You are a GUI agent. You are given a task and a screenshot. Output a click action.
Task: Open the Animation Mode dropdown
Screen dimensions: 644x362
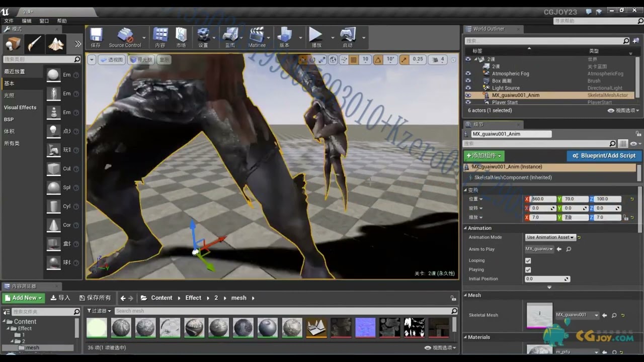click(x=550, y=237)
